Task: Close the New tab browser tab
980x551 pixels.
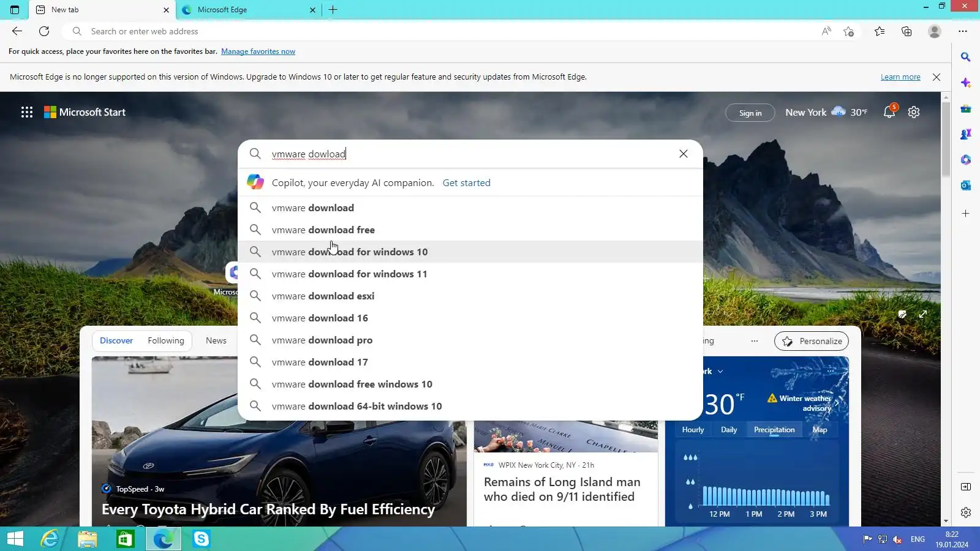Action: pos(166,10)
